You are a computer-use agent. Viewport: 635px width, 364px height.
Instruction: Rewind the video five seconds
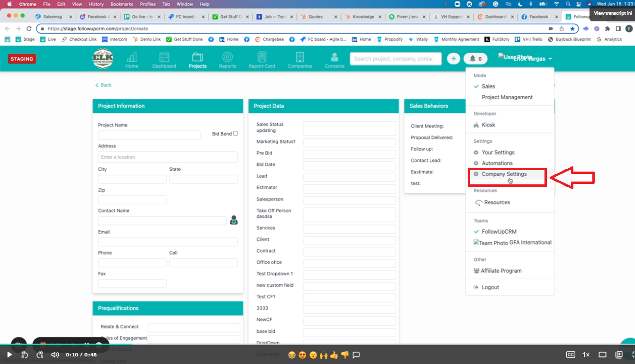pos(25,355)
